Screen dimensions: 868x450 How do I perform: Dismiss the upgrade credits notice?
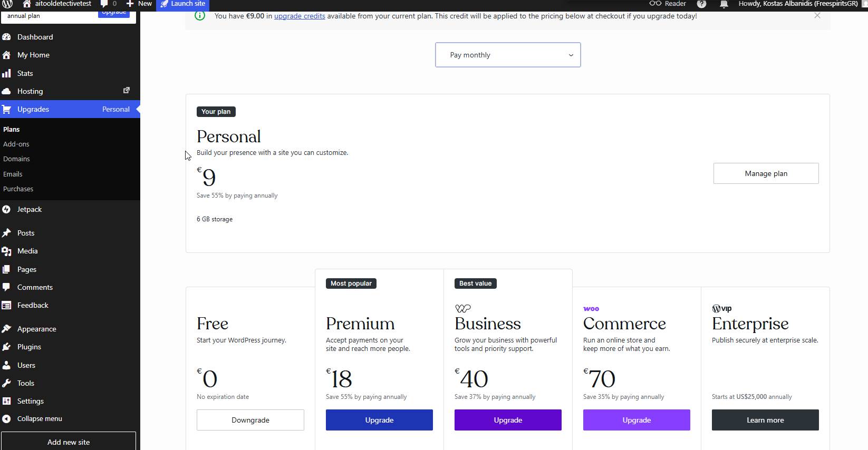pyautogui.click(x=817, y=15)
